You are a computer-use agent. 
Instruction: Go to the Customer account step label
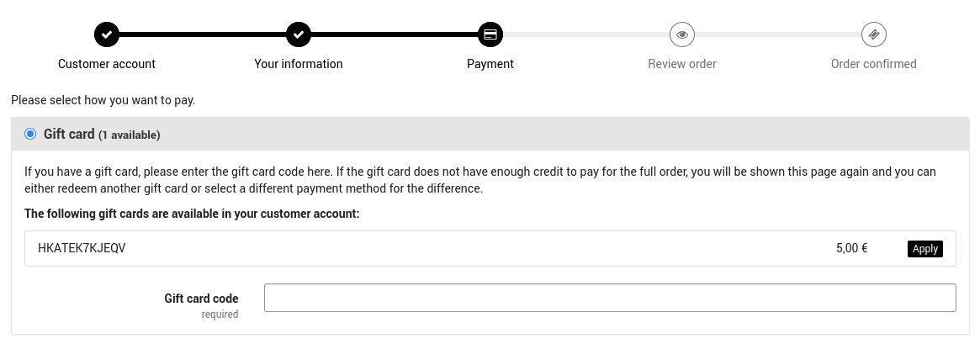pyautogui.click(x=107, y=64)
